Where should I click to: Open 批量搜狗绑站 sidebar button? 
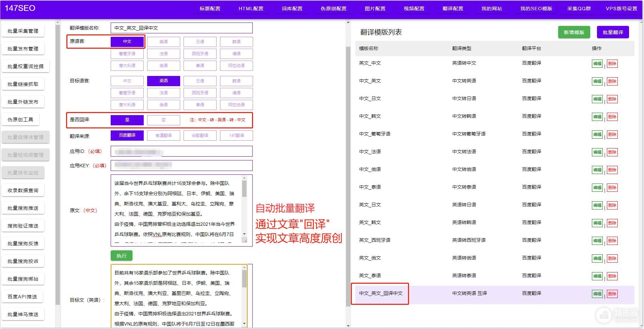point(23,279)
